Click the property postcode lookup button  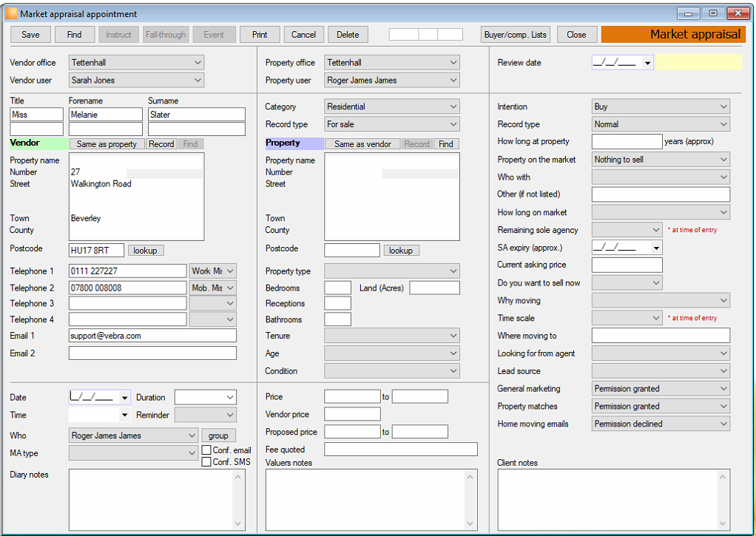(401, 251)
